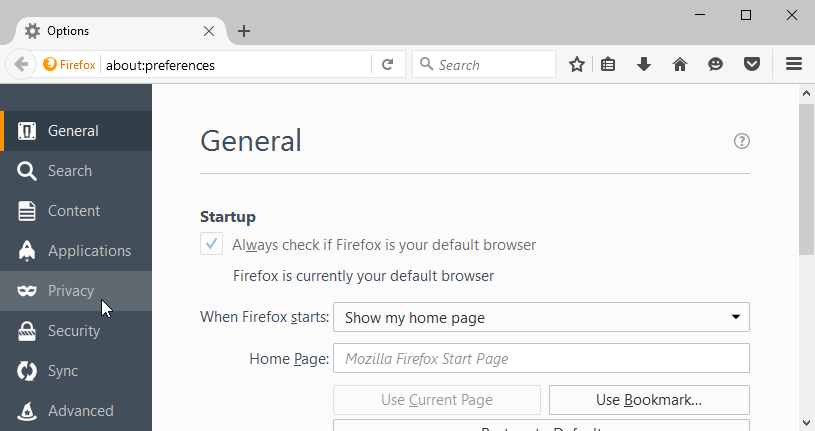Save page to Pocket icon
This screenshot has height=431, width=815.
pos(751,64)
